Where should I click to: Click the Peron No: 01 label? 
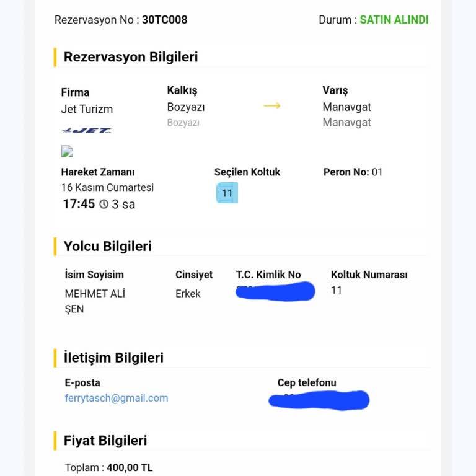click(353, 172)
